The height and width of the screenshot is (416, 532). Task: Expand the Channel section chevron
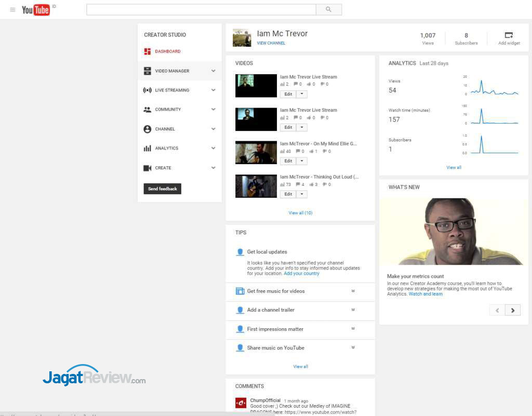coord(213,129)
